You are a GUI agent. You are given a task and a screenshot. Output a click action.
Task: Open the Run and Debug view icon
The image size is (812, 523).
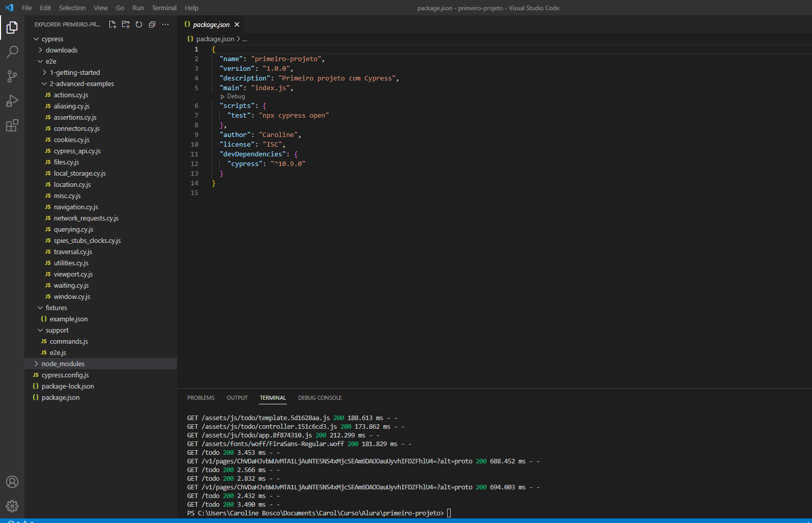pos(12,101)
